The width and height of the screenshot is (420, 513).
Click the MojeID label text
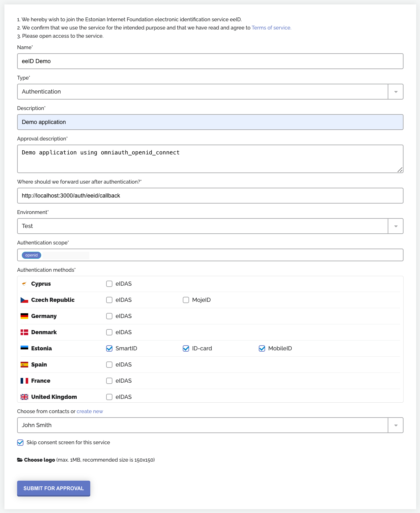click(x=201, y=300)
